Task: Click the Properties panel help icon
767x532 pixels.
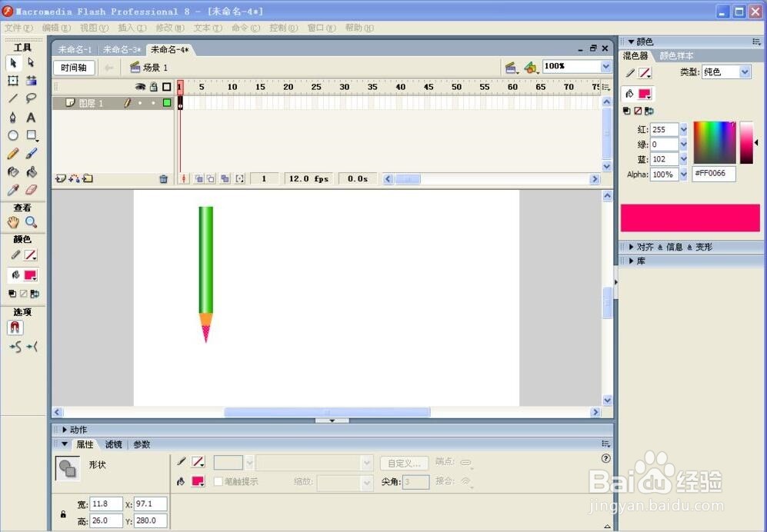Action: [x=605, y=458]
